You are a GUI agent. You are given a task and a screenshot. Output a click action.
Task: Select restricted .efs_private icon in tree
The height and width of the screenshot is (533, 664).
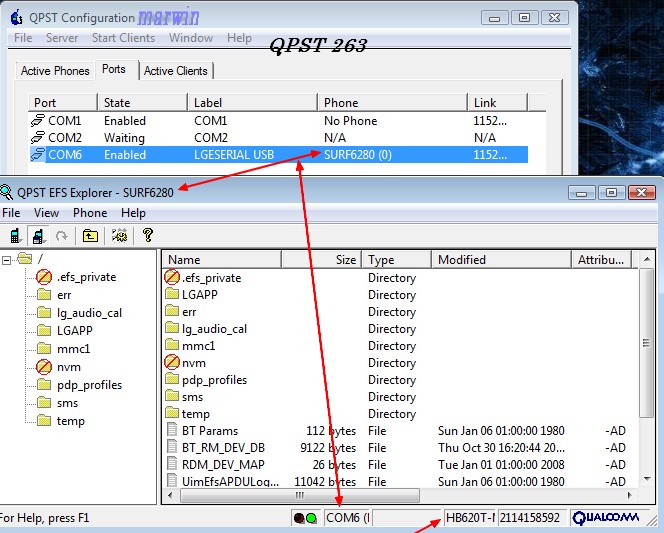click(x=44, y=277)
